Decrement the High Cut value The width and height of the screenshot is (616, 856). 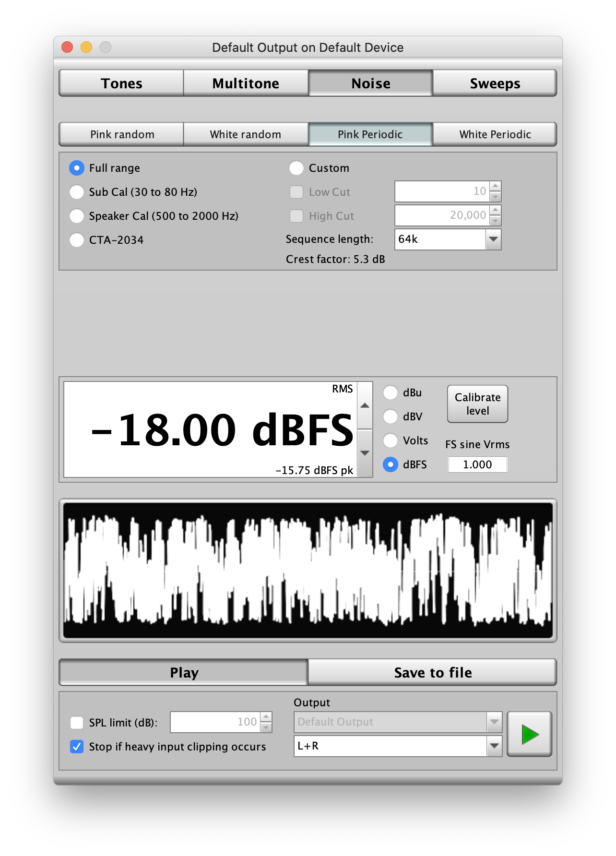(496, 221)
